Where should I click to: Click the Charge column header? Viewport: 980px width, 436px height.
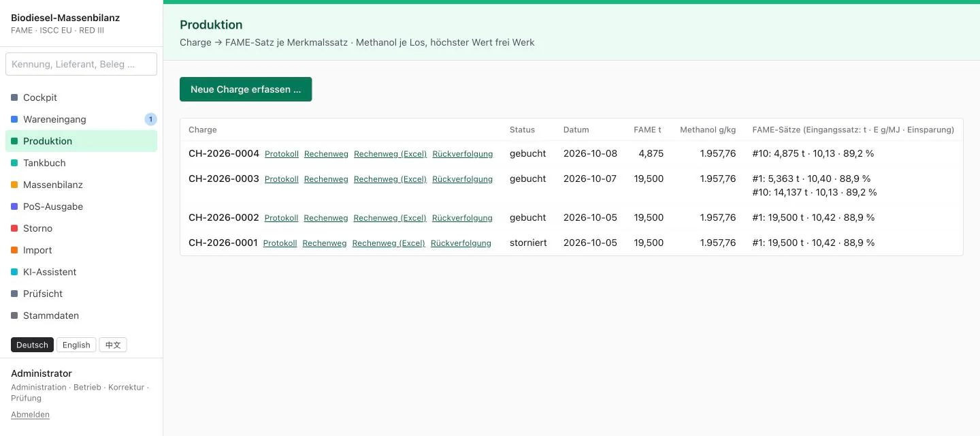coord(203,129)
